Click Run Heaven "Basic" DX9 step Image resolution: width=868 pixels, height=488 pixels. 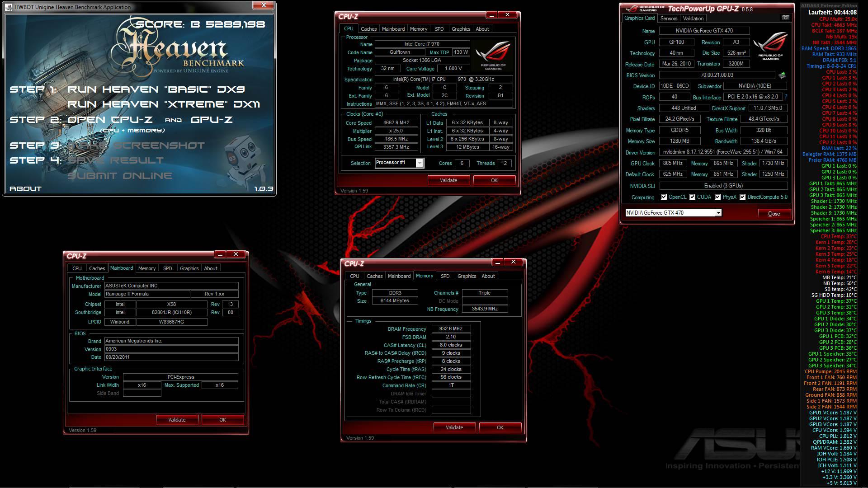coord(156,89)
